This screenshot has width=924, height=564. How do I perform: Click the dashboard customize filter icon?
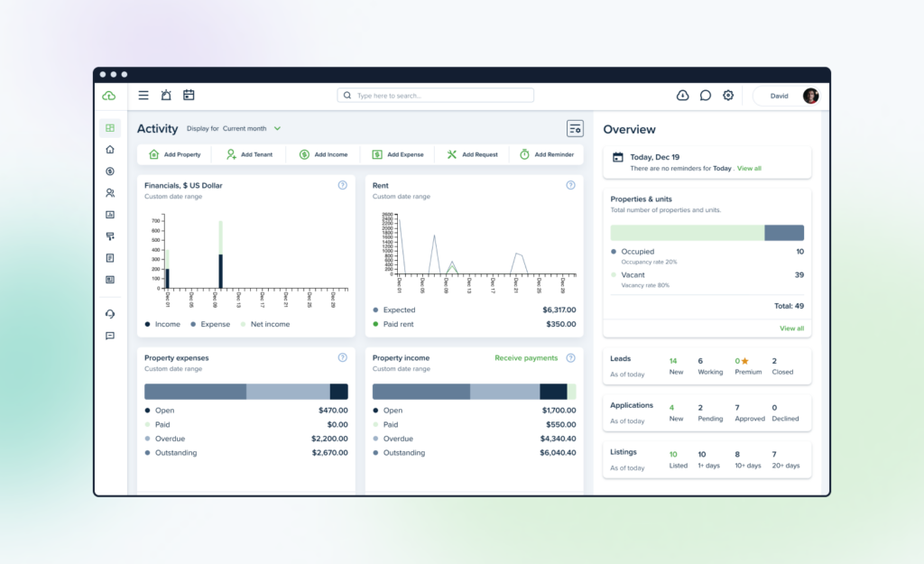(575, 128)
